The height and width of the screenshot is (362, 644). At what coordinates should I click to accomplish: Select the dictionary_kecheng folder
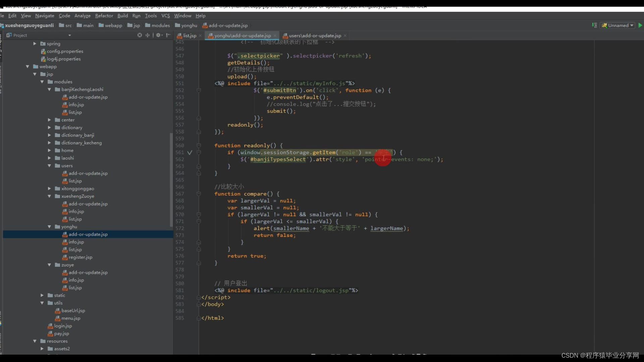(x=78, y=143)
